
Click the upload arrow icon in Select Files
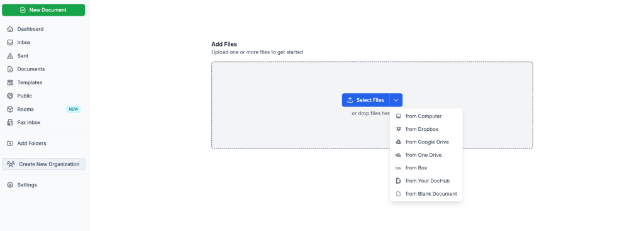point(350,100)
